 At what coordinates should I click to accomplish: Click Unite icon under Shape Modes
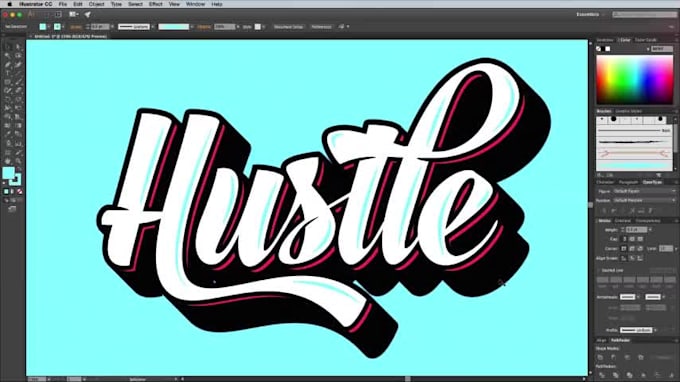coord(601,357)
